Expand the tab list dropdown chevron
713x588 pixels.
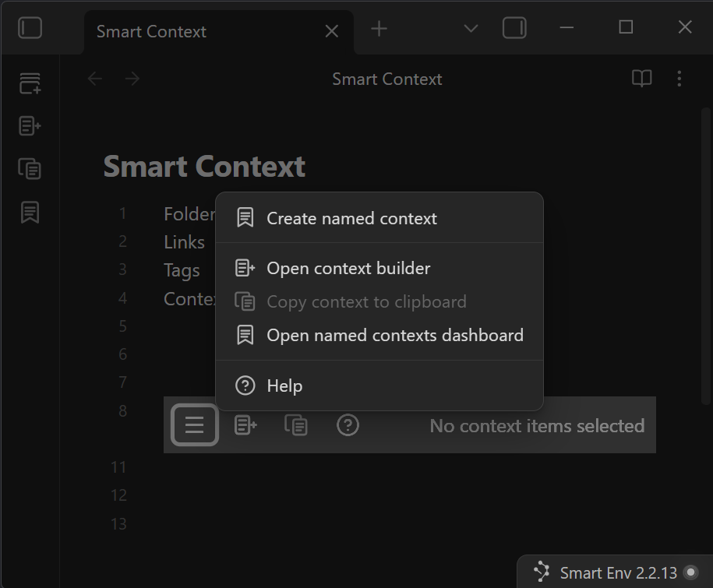[471, 29]
